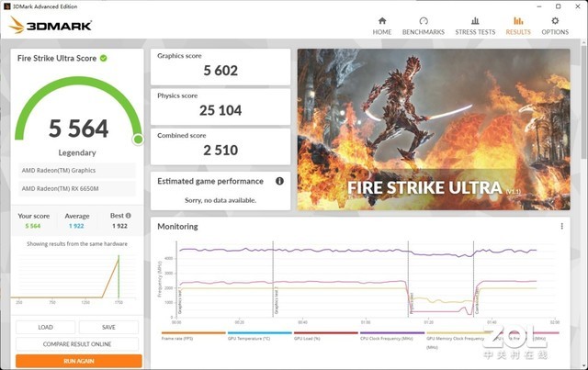The height and width of the screenshot is (370, 588).
Task: Click the Combined test chart marker
Action: 477,301
